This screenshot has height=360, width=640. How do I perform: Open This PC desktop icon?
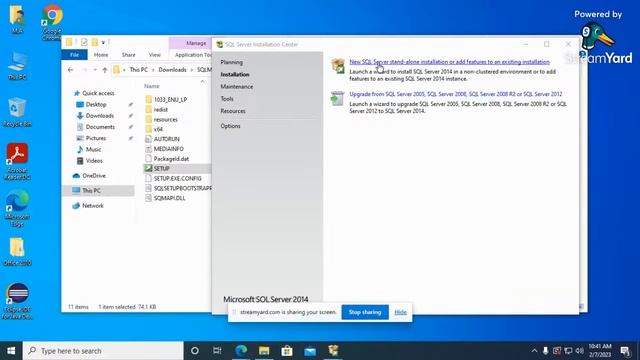pos(17,66)
